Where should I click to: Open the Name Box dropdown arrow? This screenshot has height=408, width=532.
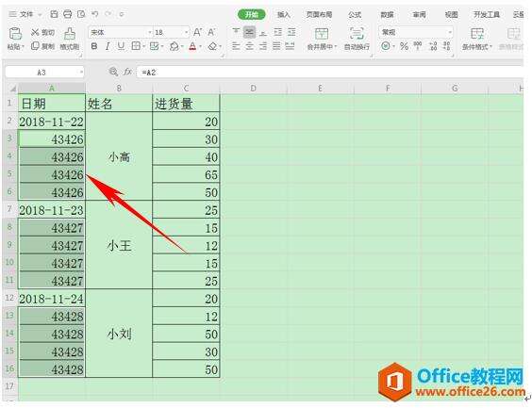click(81, 73)
